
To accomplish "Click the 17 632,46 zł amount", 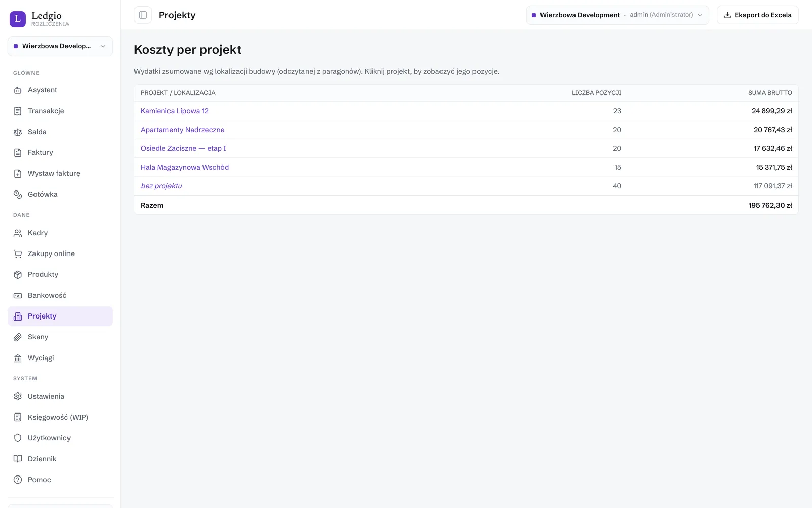I will pyautogui.click(x=773, y=149).
